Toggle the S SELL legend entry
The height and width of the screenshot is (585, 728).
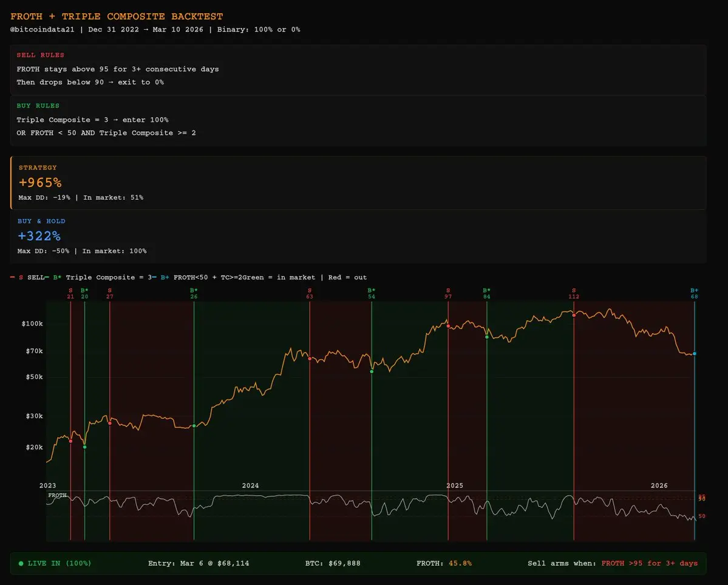(30, 277)
